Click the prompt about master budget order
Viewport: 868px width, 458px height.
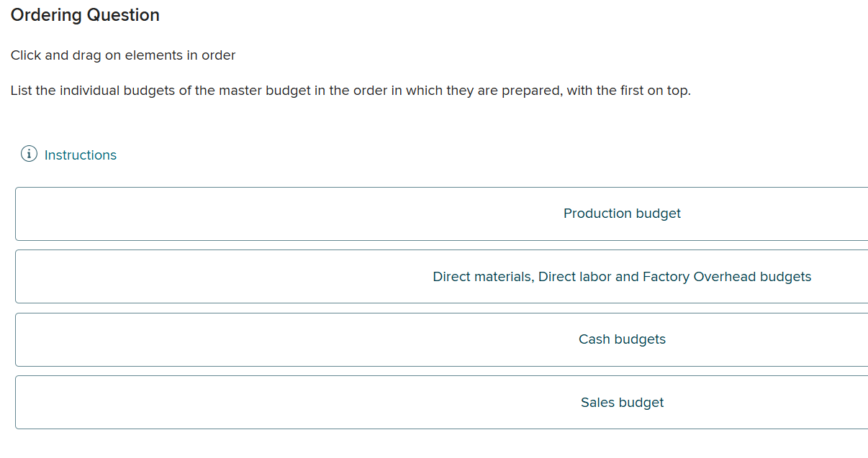(x=349, y=91)
